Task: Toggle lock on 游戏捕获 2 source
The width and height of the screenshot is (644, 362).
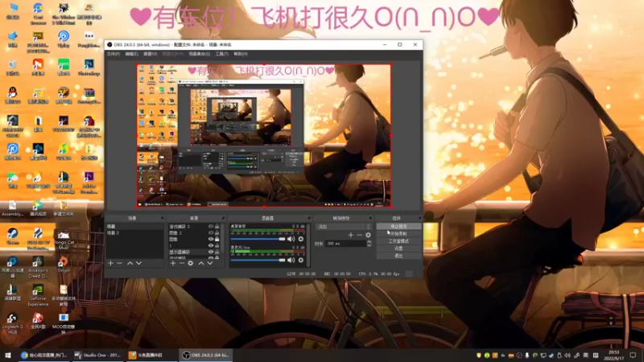Action: (x=217, y=227)
